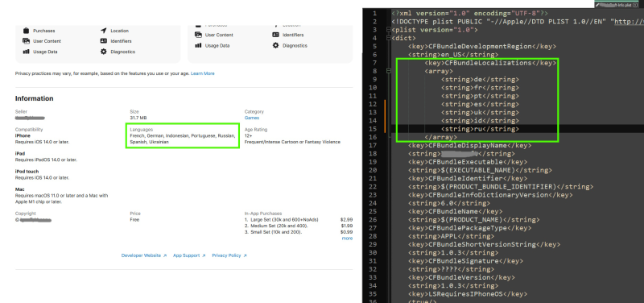
Task: Click 'Requires iPadOS 14.0 or later.' text
Action: (x=46, y=160)
